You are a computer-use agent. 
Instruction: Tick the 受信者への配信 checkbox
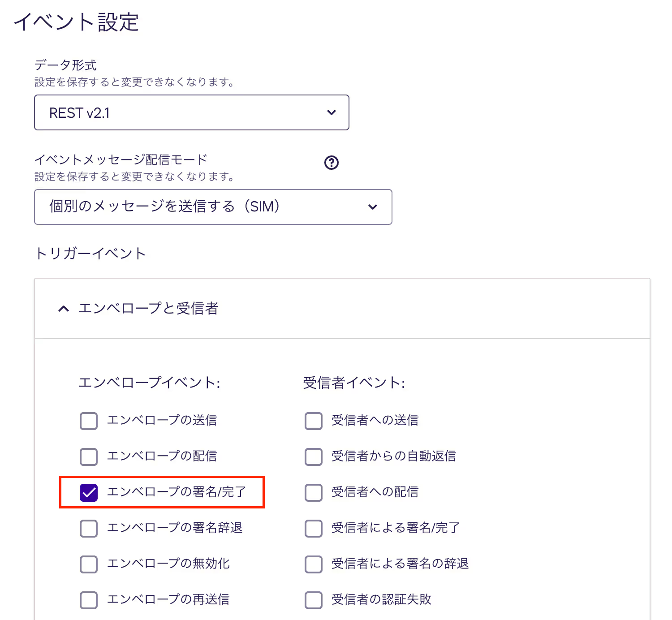[314, 493]
